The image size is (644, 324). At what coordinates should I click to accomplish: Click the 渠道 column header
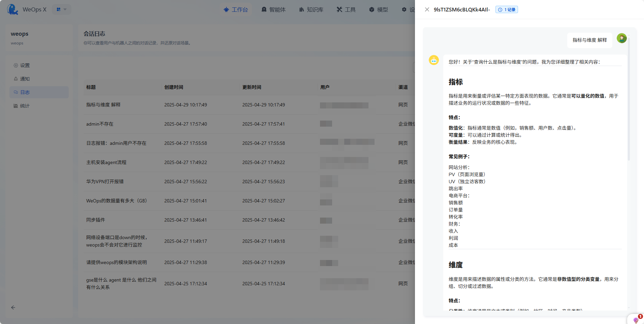click(403, 87)
